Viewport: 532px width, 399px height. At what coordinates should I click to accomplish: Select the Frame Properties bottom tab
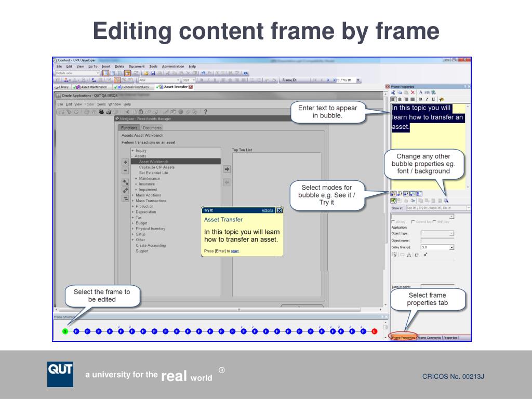coord(403,338)
